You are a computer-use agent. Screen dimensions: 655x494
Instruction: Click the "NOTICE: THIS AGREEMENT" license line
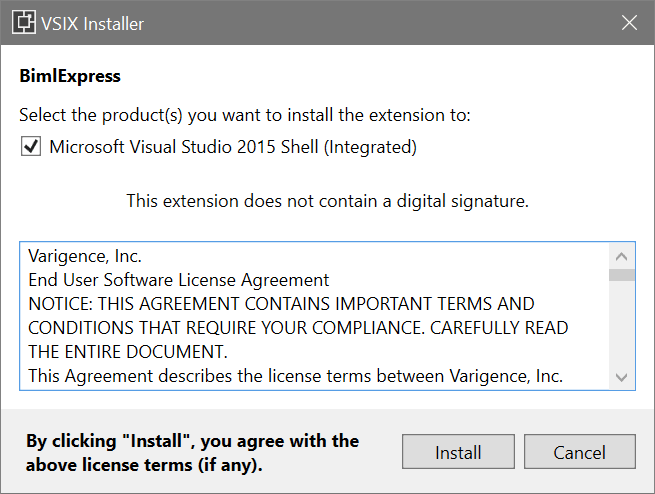pos(281,304)
